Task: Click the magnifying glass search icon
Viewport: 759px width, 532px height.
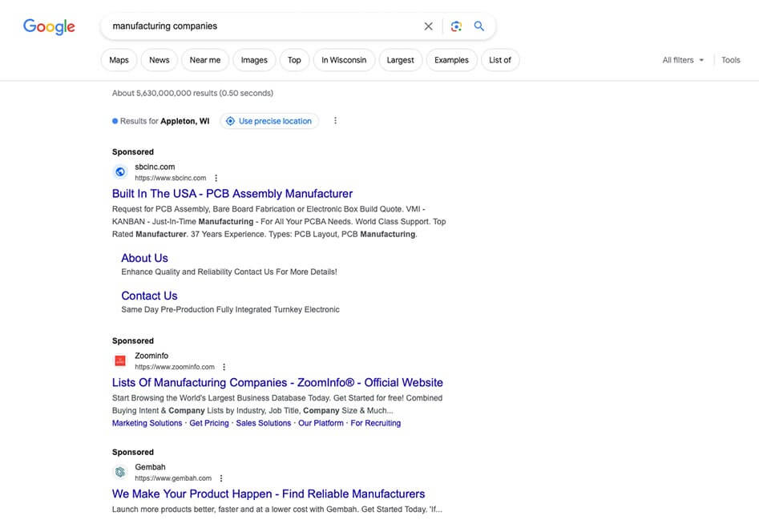Action: (x=479, y=26)
